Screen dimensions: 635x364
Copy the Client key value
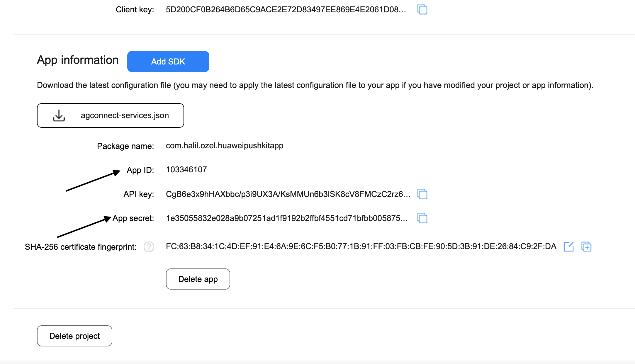[422, 9]
